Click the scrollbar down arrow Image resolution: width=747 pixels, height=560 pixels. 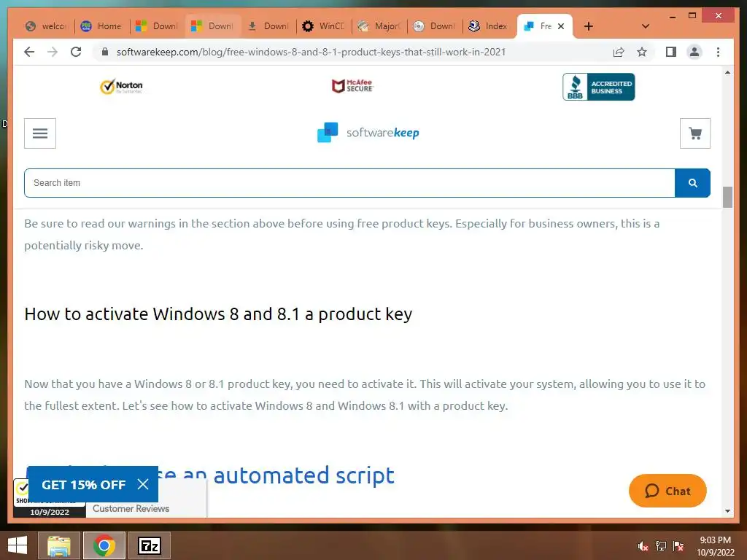(727, 511)
